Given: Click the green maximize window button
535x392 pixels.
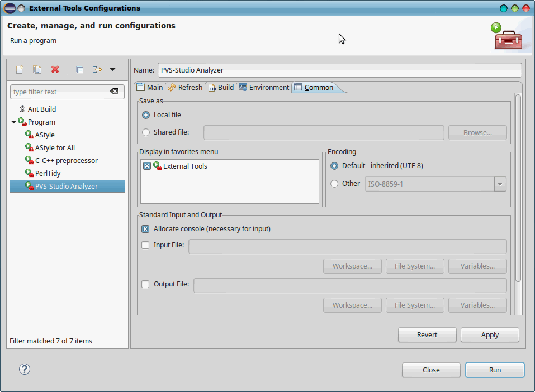Looking at the screenshot, I should point(515,8).
